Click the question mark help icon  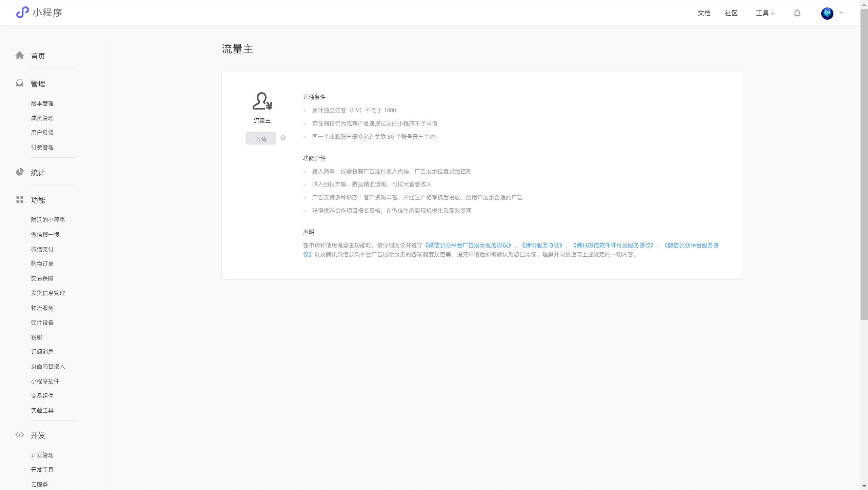point(283,138)
